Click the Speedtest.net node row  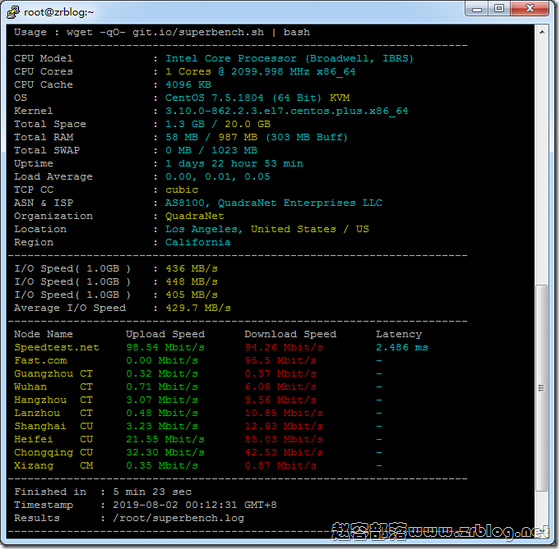pyautogui.click(x=221, y=347)
